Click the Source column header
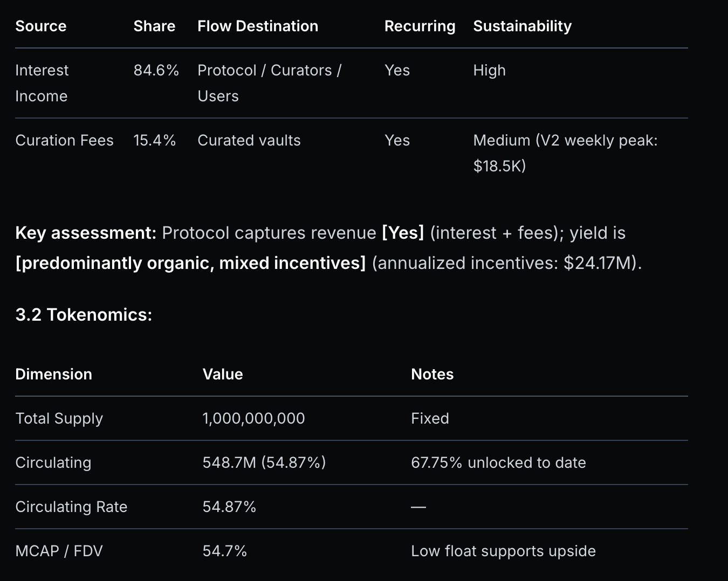 coord(41,26)
